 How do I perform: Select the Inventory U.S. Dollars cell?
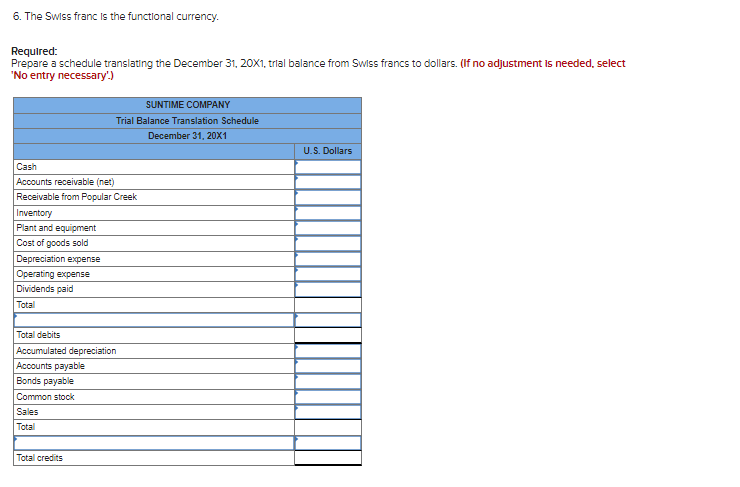(x=328, y=213)
